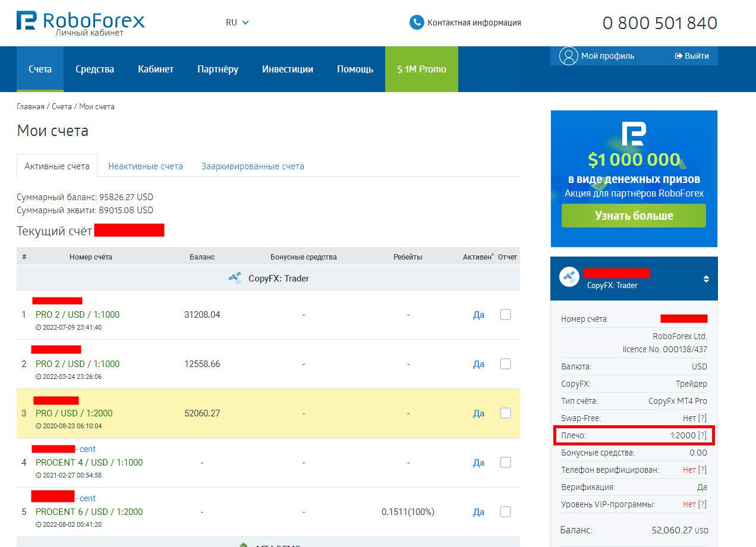
Task: Click the clock icon before 2020-08-23 06:10:04
Action: point(39,426)
